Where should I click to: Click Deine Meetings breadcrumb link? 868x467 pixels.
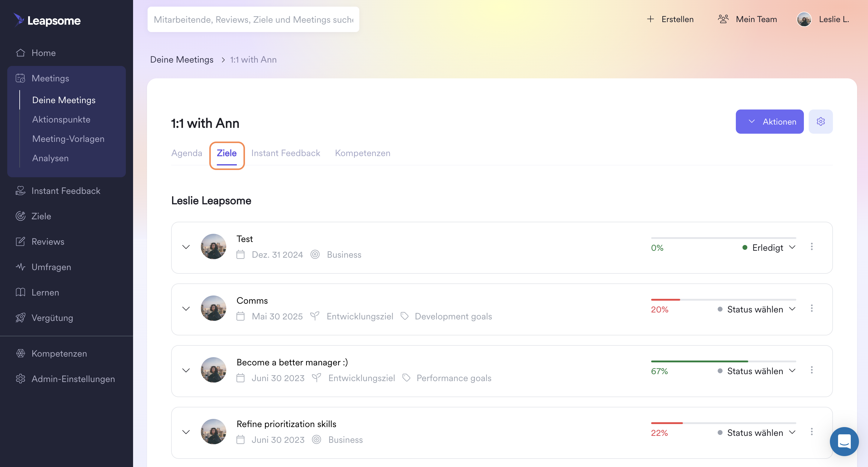pyautogui.click(x=182, y=60)
